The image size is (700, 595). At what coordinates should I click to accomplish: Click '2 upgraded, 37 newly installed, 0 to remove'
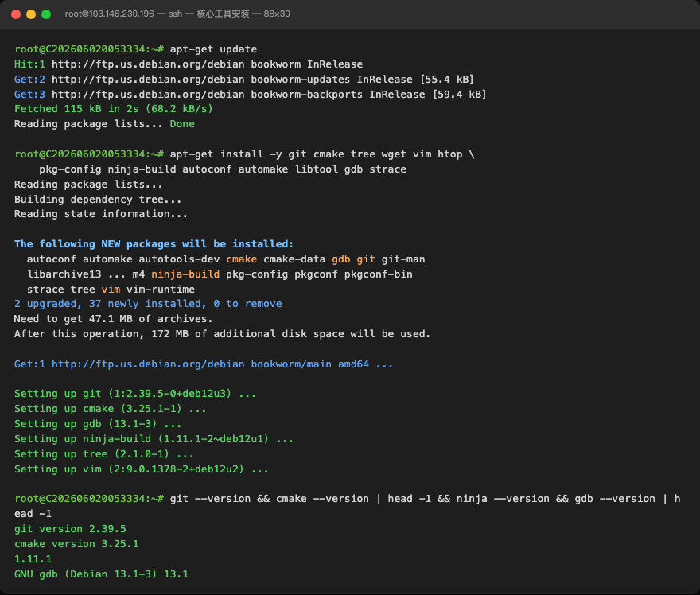(x=148, y=304)
